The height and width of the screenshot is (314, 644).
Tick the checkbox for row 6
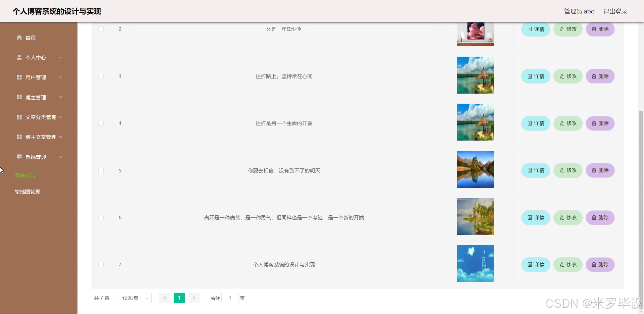[x=101, y=218]
